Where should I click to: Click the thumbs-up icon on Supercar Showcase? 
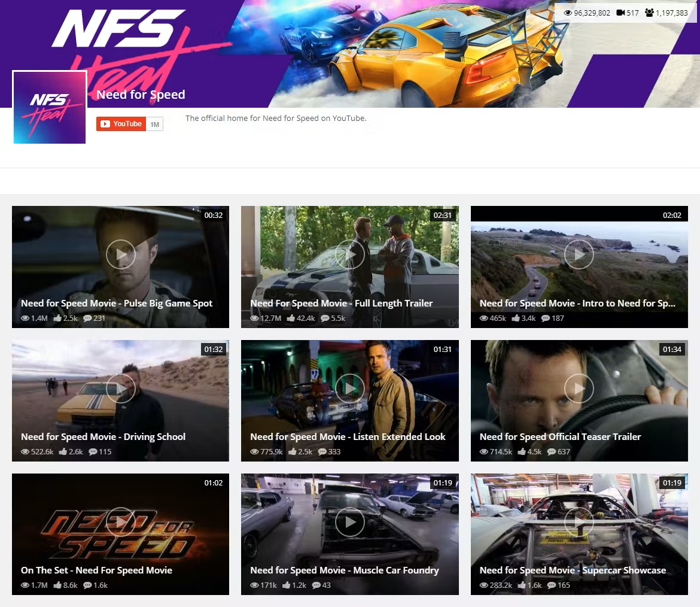pyautogui.click(x=522, y=585)
